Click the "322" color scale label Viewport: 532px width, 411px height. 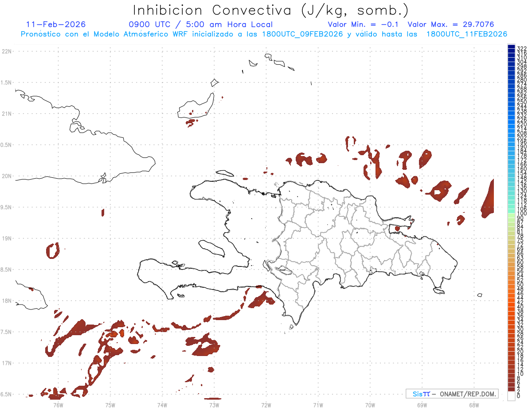coord(522,48)
